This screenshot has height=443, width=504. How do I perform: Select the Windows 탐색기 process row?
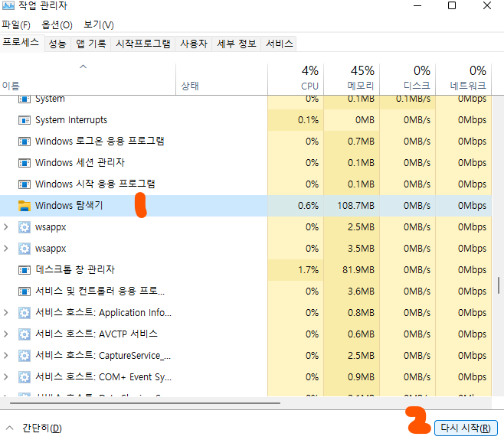point(246,206)
